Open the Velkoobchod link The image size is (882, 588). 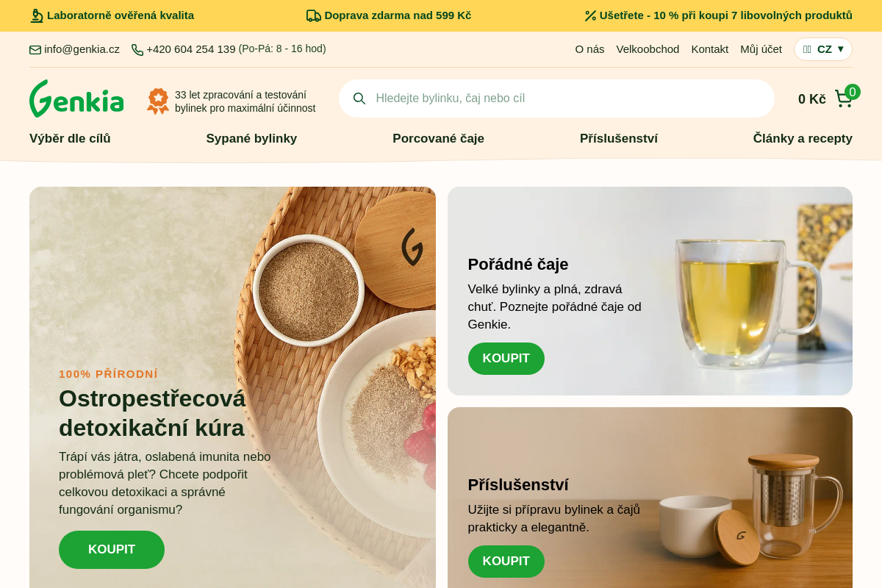648,49
